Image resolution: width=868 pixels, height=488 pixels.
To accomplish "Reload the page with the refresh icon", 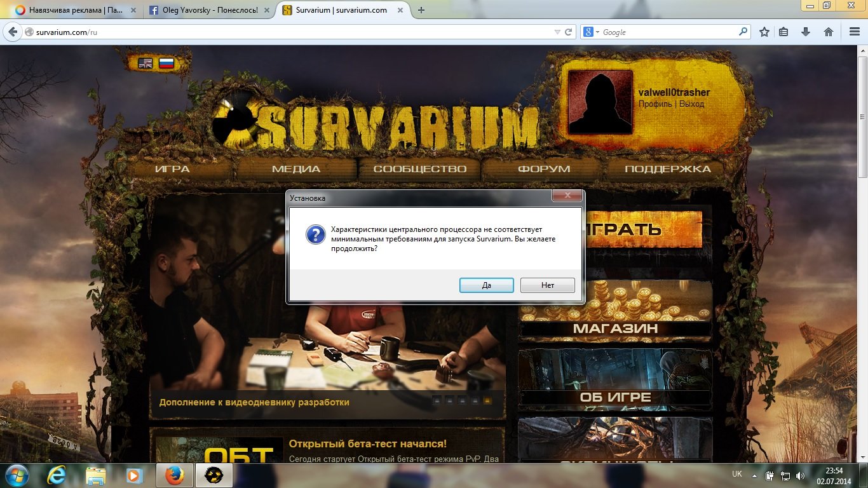I will (569, 32).
